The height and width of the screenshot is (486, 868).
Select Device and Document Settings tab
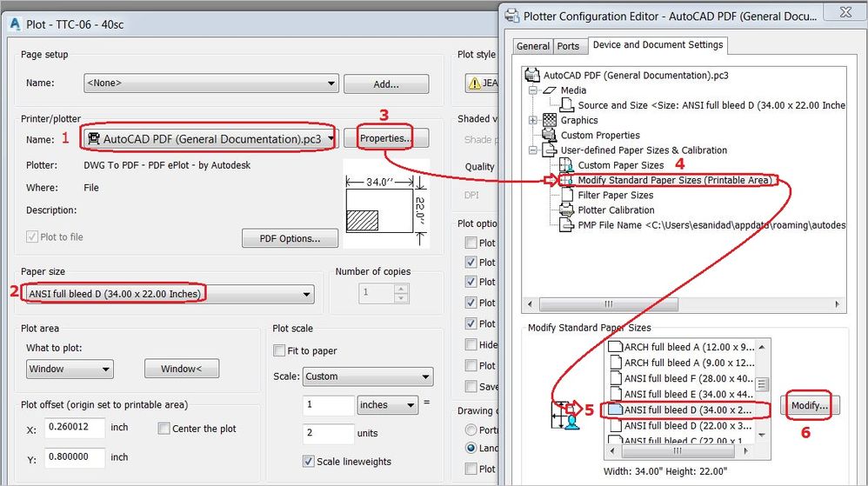pos(658,45)
